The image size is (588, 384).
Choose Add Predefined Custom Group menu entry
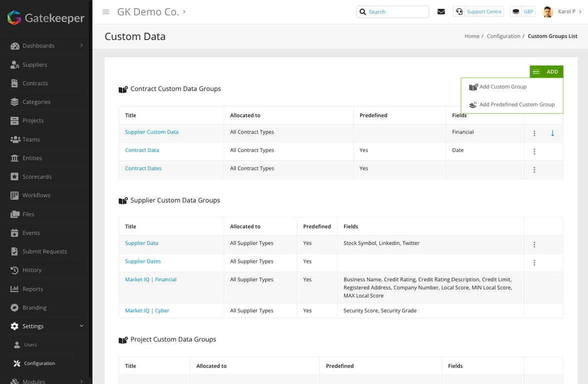click(x=516, y=104)
